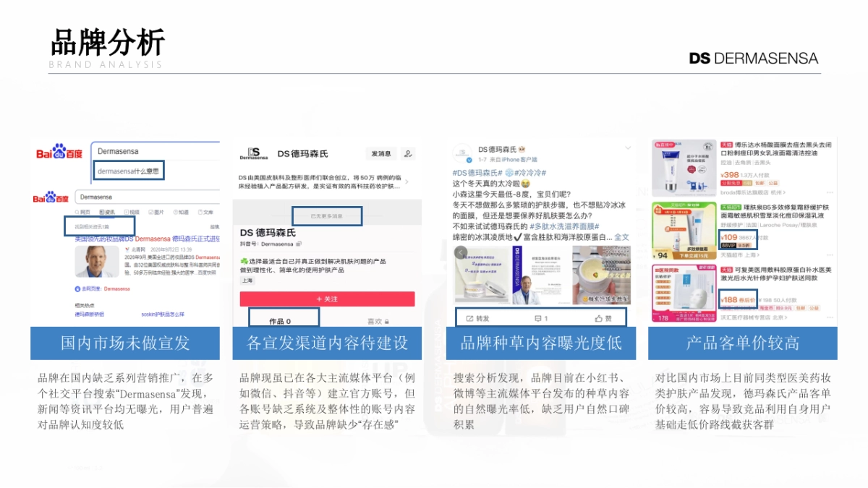Click the left carousel arrow on the Weibo images
The image size is (868, 488).
point(461,252)
